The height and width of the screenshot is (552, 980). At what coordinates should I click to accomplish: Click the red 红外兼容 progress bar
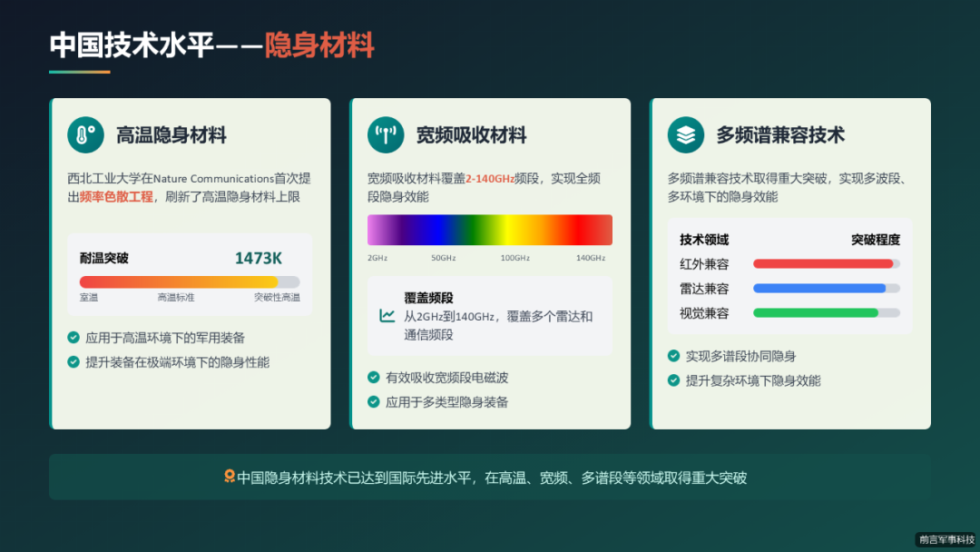point(826,262)
